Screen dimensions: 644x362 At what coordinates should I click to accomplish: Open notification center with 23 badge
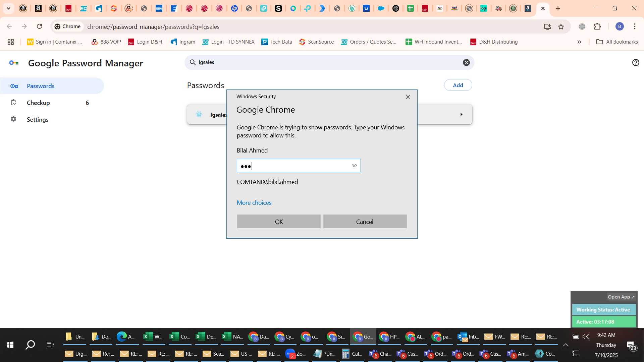631,346
